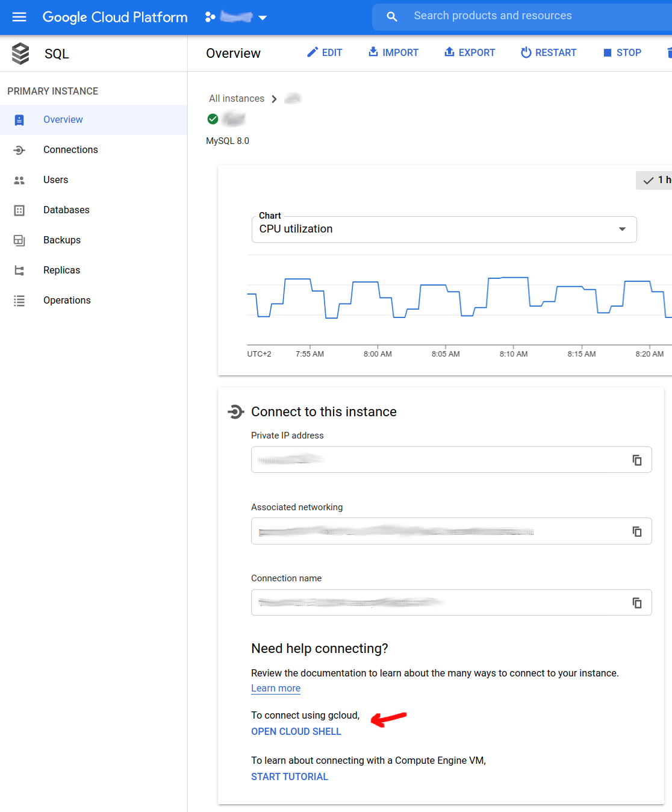Click the Connection name field
Image resolution: width=672 pixels, height=812 pixels.
[x=451, y=603]
